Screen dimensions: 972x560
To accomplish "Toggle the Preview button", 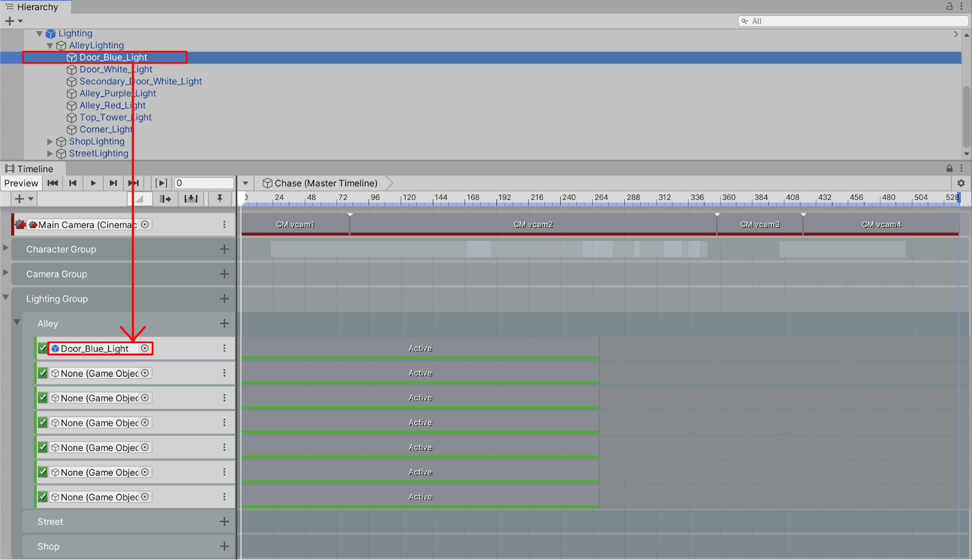I will coord(21,183).
